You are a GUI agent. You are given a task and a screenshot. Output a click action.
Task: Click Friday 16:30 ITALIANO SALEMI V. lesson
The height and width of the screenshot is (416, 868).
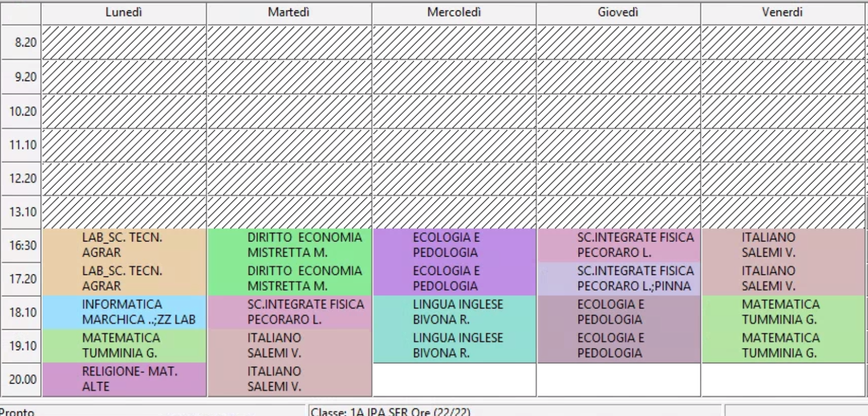point(783,246)
